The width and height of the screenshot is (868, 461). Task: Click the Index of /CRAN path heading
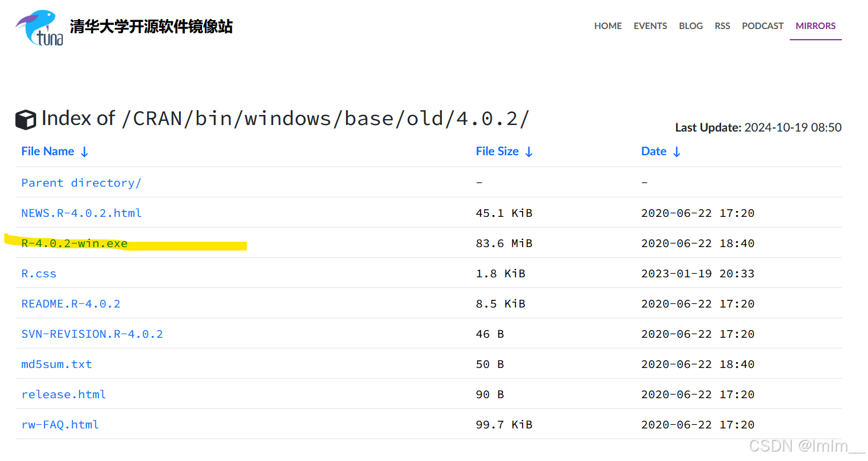(284, 118)
